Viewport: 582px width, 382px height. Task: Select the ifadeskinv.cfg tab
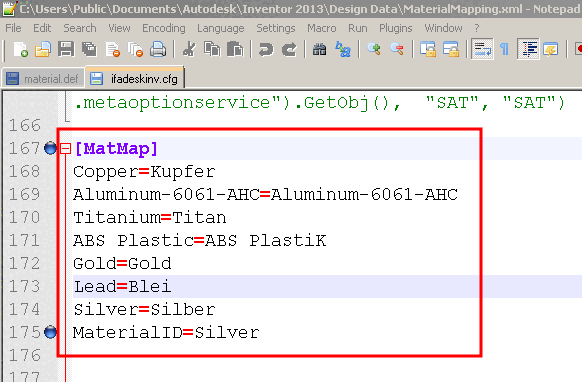[x=135, y=78]
